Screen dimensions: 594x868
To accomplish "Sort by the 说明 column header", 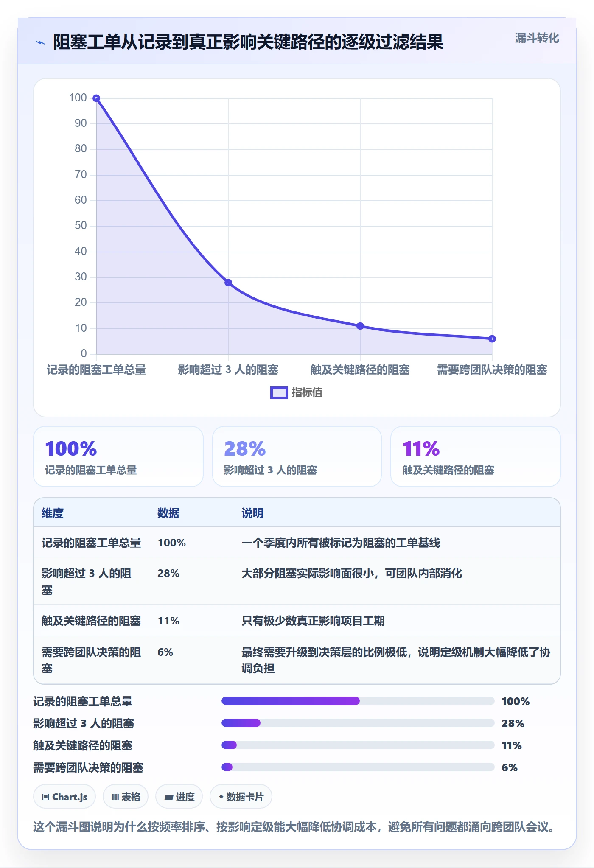I will [x=252, y=513].
